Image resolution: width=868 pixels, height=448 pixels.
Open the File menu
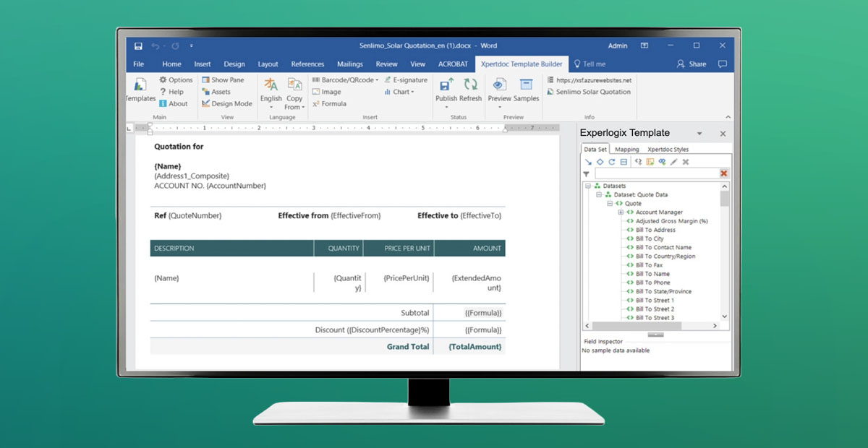(139, 64)
